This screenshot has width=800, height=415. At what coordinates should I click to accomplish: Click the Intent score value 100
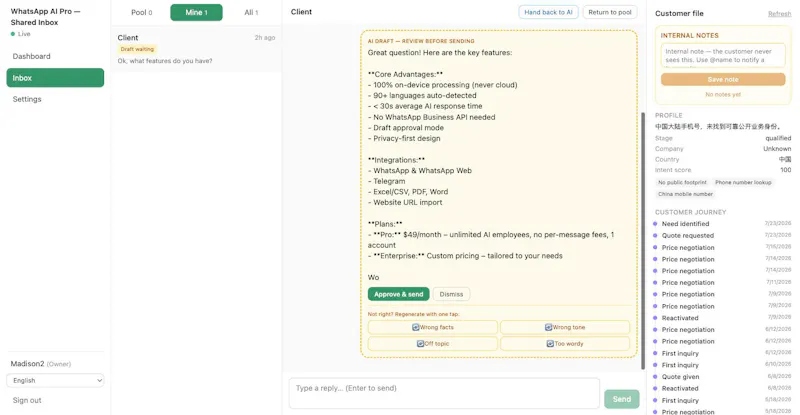coord(786,170)
